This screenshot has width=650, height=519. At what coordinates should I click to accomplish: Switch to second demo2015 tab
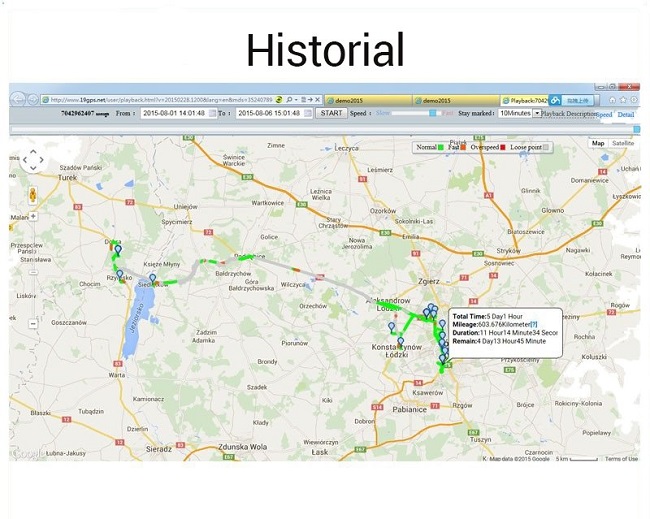click(456, 100)
